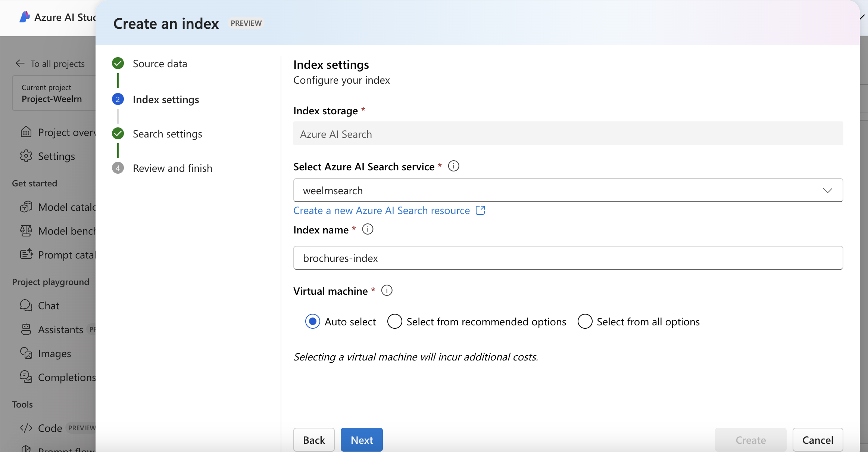Show info for Select Azure AI Search service
Viewport: 868px width, 452px height.
point(453,166)
